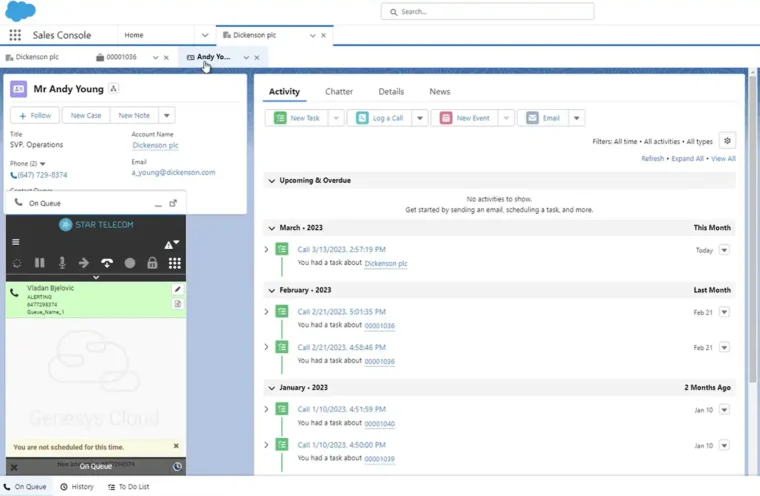Open the softphone hamburger menu

click(x=16, y=242)
